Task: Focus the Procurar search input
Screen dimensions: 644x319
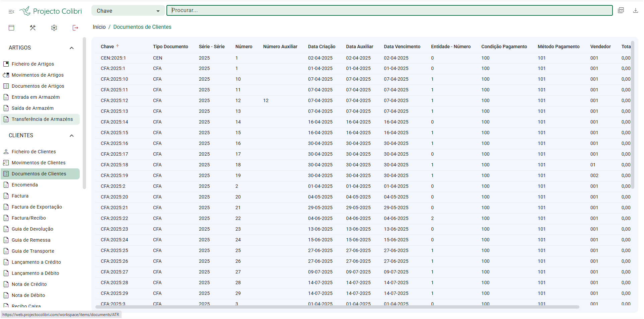Action: (389, 10)
